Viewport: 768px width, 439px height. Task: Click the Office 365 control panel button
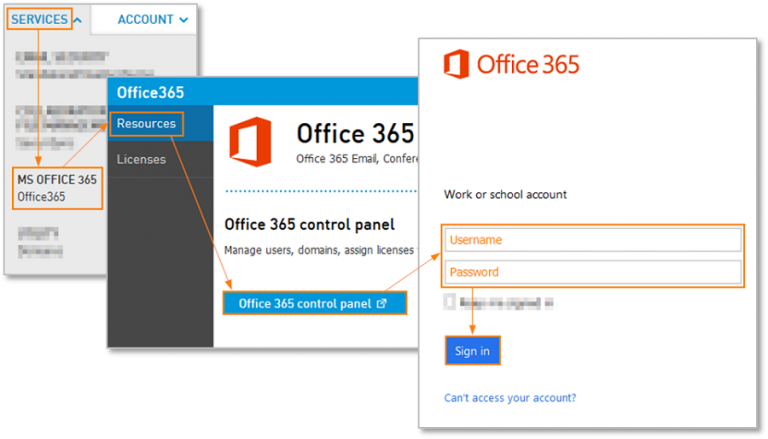(315, 303)
